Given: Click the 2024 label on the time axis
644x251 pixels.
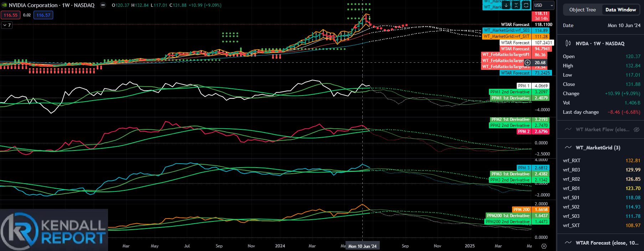Looking at the screenshot, I should pos(280,246).
